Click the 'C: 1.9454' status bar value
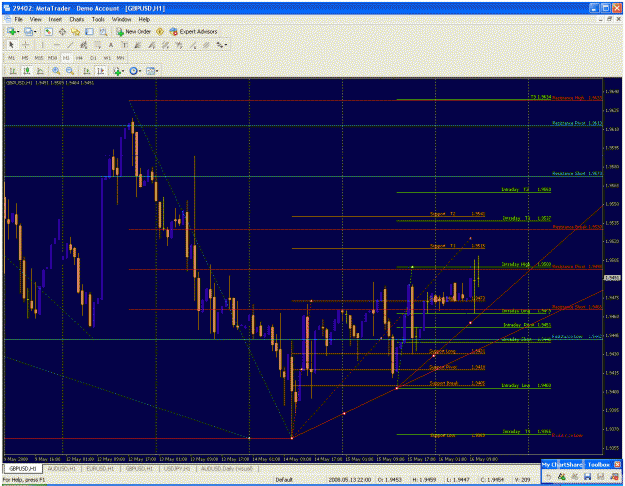Screen dimensions: 625x486 click(x=492, y=480)
